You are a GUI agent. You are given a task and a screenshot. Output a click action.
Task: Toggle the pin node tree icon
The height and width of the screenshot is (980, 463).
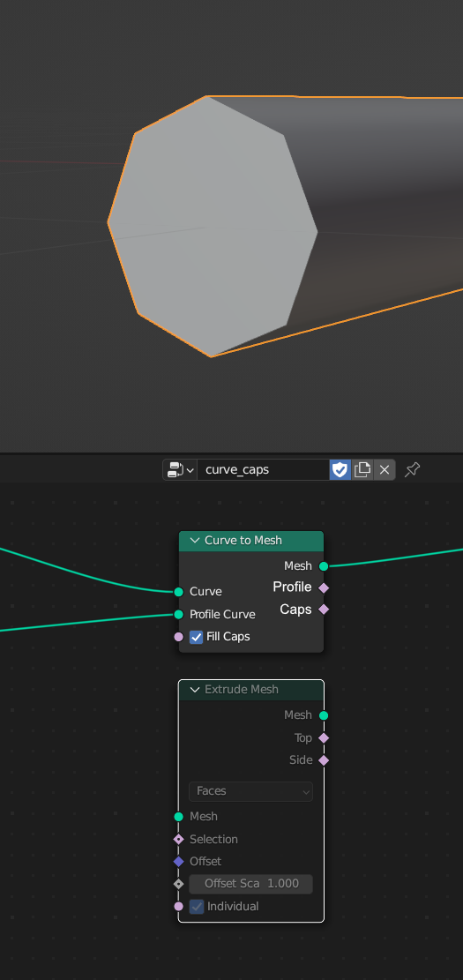412,469
